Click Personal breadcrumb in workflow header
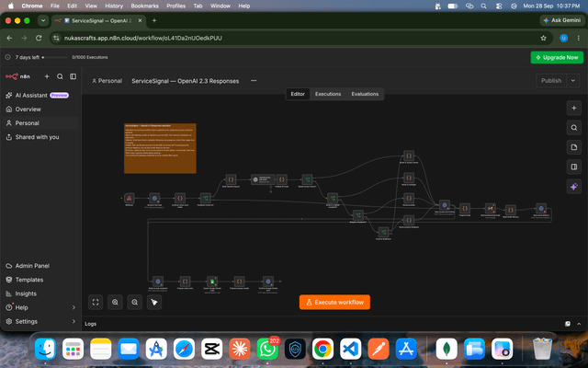 click(x=107, y=81)
